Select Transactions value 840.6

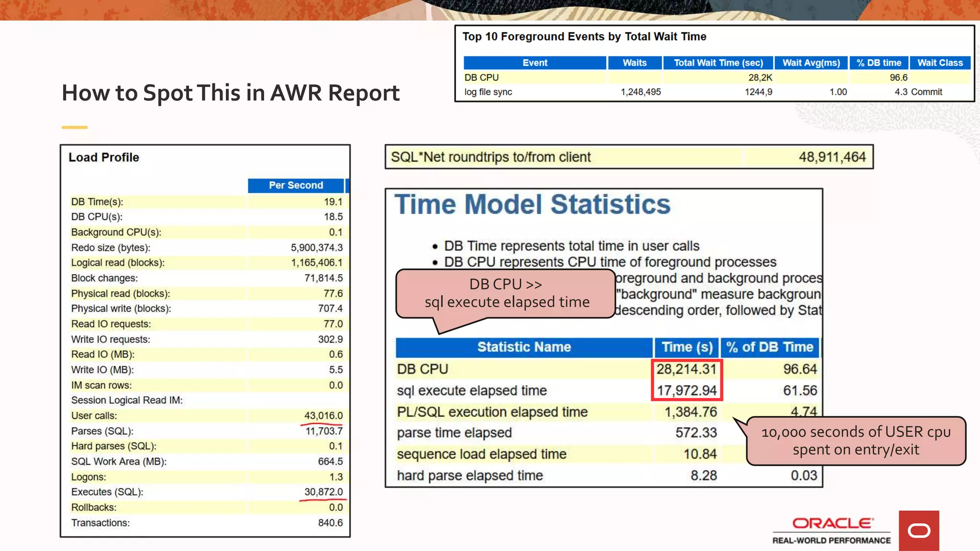coord(330,523)
